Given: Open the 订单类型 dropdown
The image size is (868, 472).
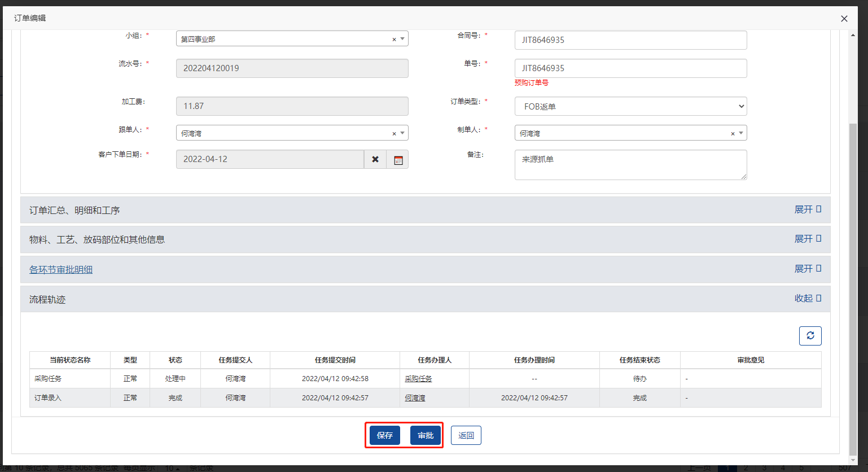Looking at the screenshot, I should pos(630,106).
